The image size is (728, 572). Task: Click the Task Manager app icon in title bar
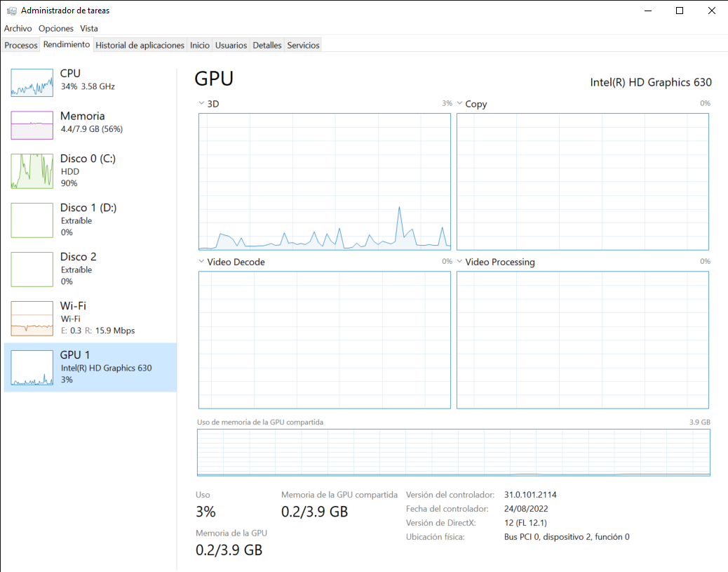(x=12, y=11)
